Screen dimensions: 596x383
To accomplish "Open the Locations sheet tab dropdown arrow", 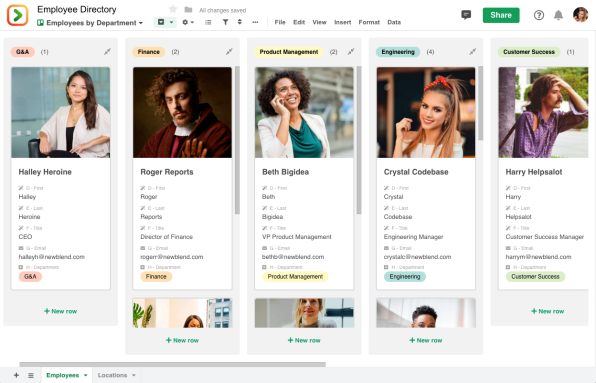I will click(x=134, y=375).
